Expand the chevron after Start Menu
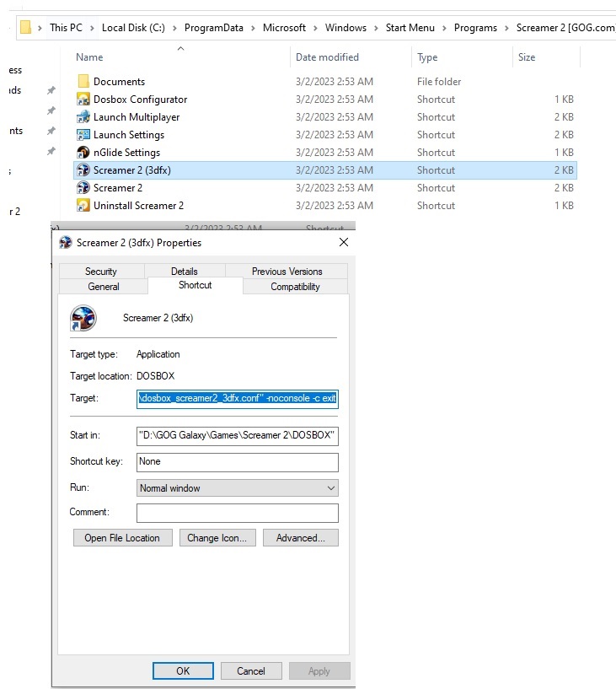 tap(444, 28)
